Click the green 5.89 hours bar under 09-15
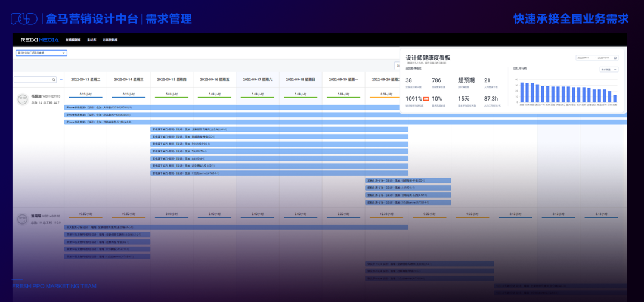The height and width of the screenshot is (302, 644). (172, 98)
